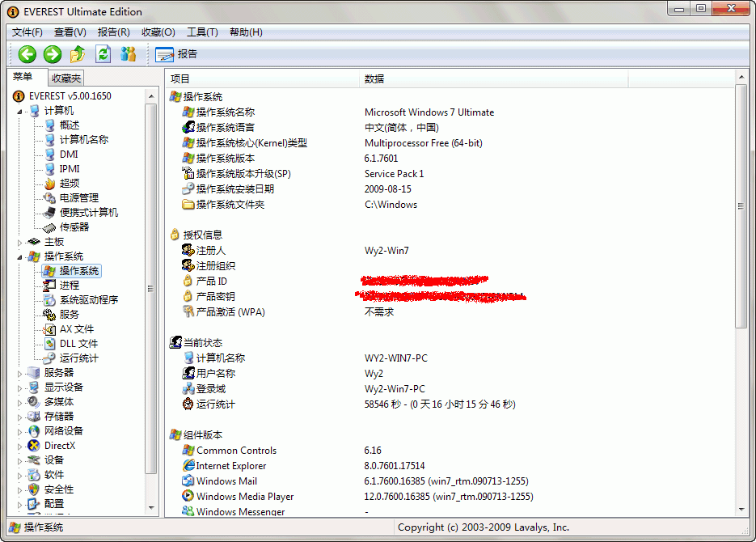Click the Windows Media Player icon
The height and width of the screenshot is (542, 756).
[188, 496]
